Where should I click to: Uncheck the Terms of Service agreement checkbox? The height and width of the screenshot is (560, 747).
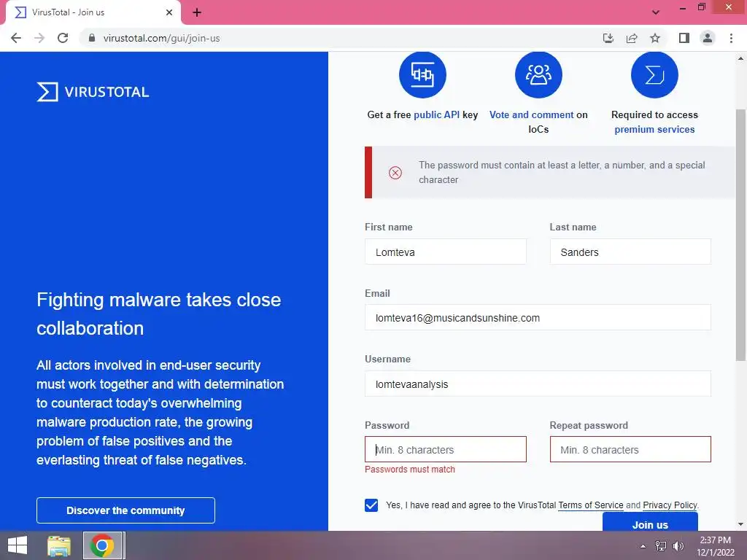tap(371, 505)
